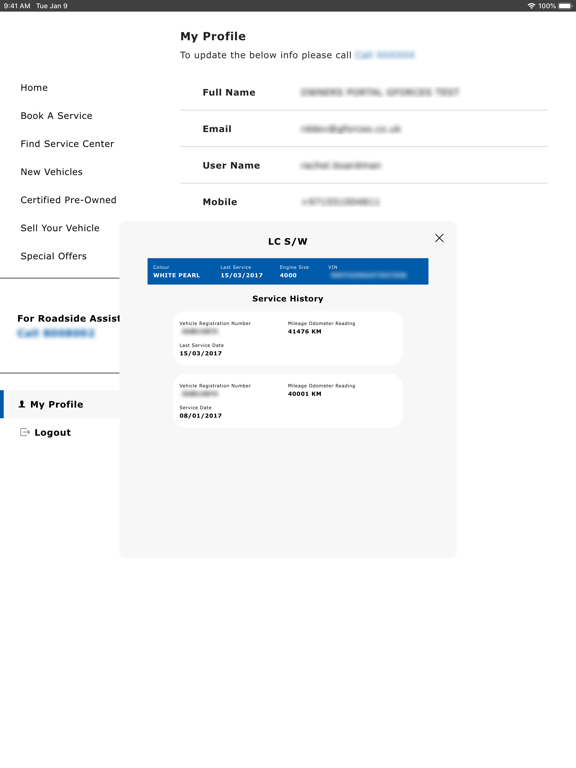Viewport: 576px width, 768px height.
Task: Click the Last Service date in blue bar
Action: click(x=241, y=275)
